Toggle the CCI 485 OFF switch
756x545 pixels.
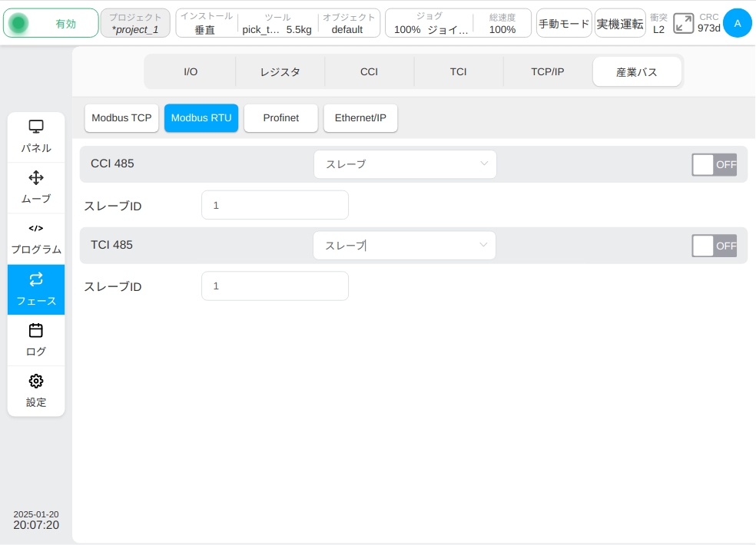point(714,165)
